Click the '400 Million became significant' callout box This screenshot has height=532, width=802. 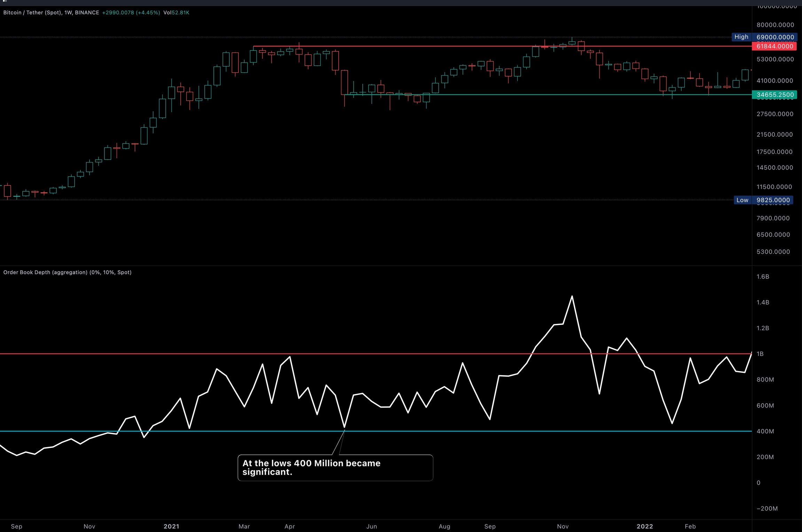point(335,468)
